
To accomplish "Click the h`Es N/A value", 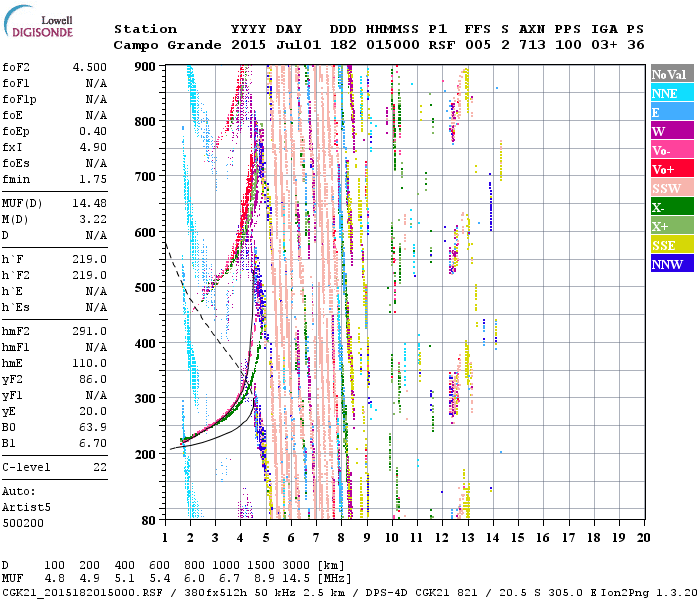I will click(96, 307).
